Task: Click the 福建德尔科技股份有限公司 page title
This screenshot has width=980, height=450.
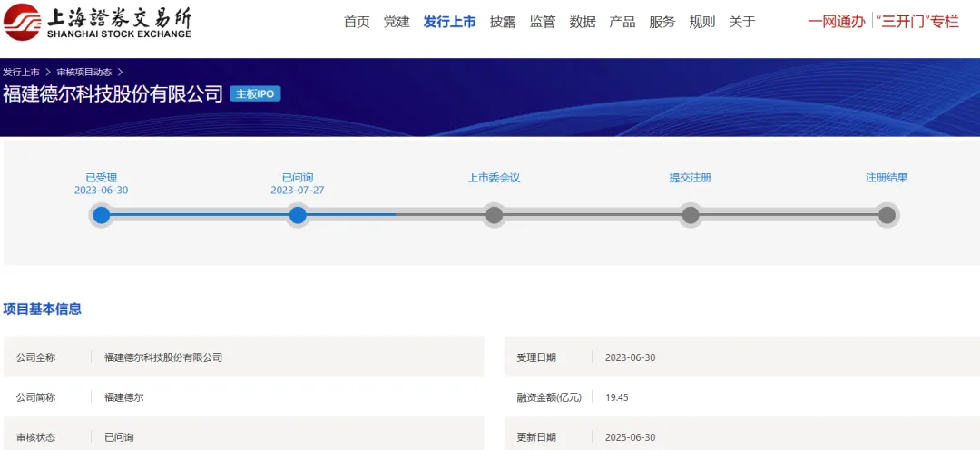Action: coord(113,93)
